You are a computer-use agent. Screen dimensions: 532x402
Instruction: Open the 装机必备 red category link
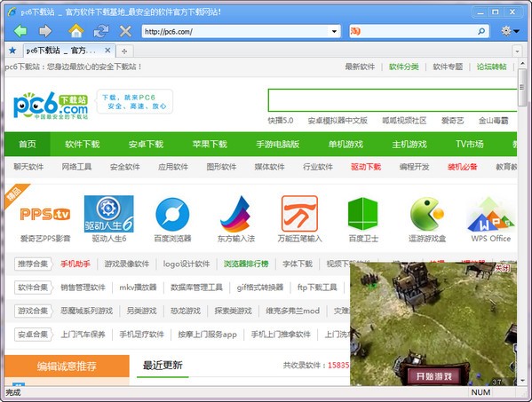point(462,167)
